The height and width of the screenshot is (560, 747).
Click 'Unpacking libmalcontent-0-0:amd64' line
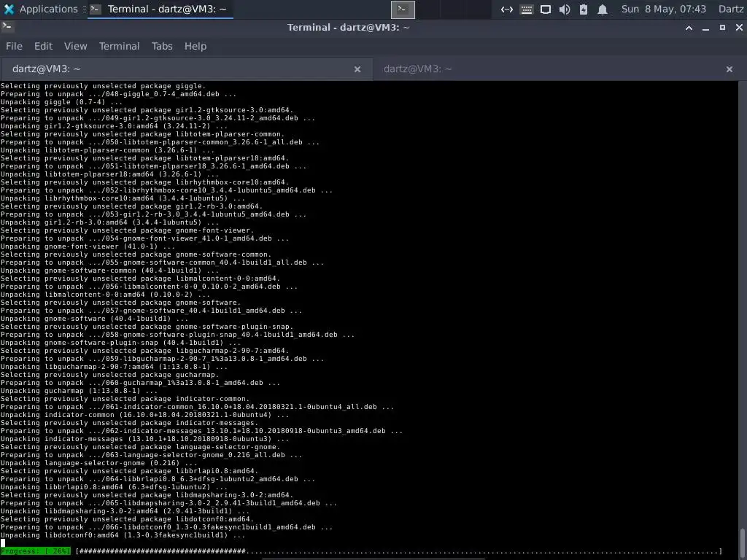click(105, 295)
